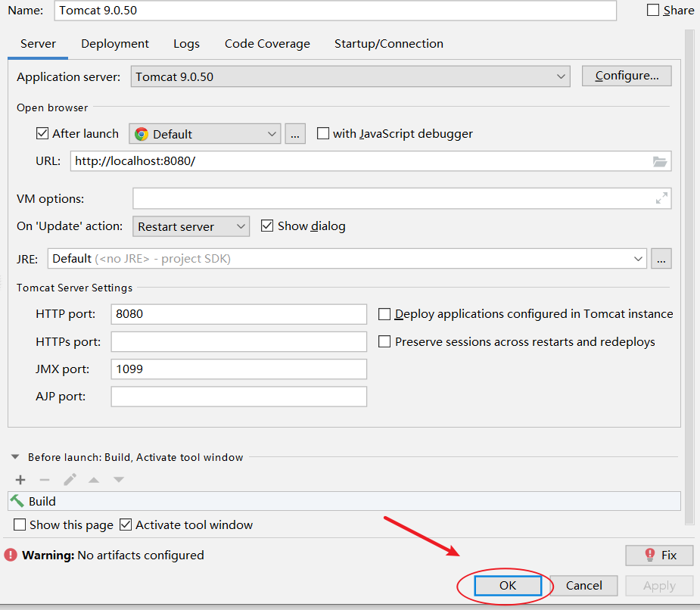Click the HTTP port field
The height and width of the screenshot is (610, 700).
(x=239, y=314)
